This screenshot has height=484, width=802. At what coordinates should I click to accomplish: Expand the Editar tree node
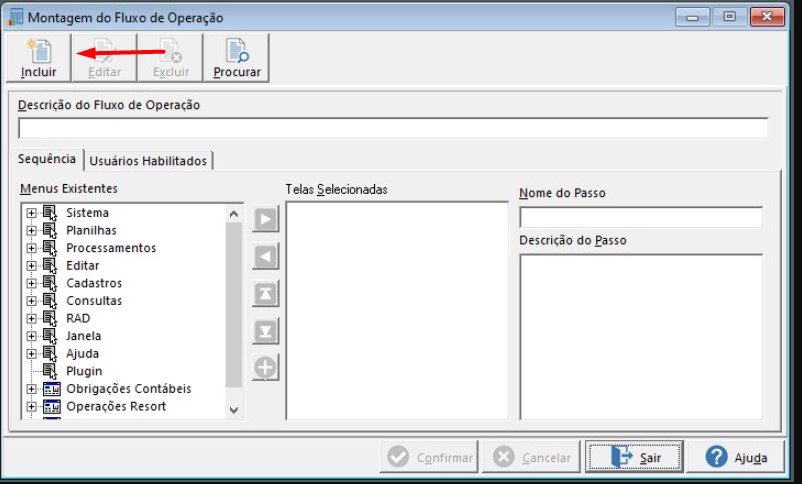point(32,266)
